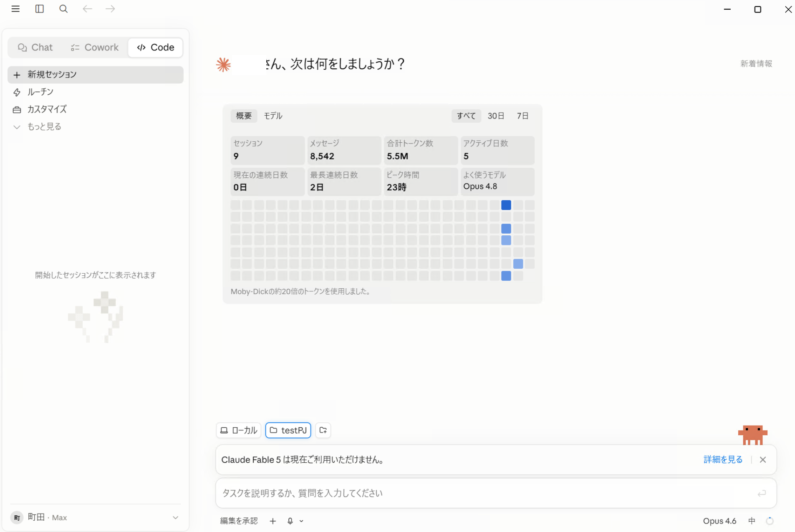Click the plus attach icon
This screenshot has height=532, width=795.
click(x=273, y=521)
